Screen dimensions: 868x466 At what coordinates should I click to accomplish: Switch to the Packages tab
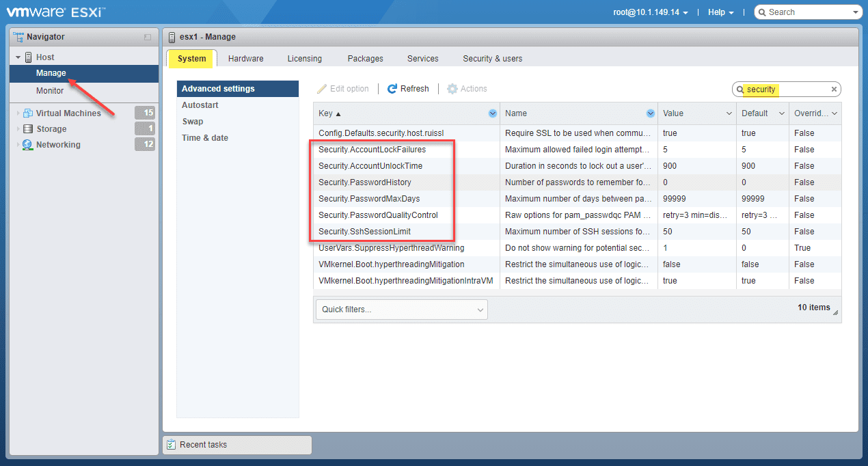[366, 59]
